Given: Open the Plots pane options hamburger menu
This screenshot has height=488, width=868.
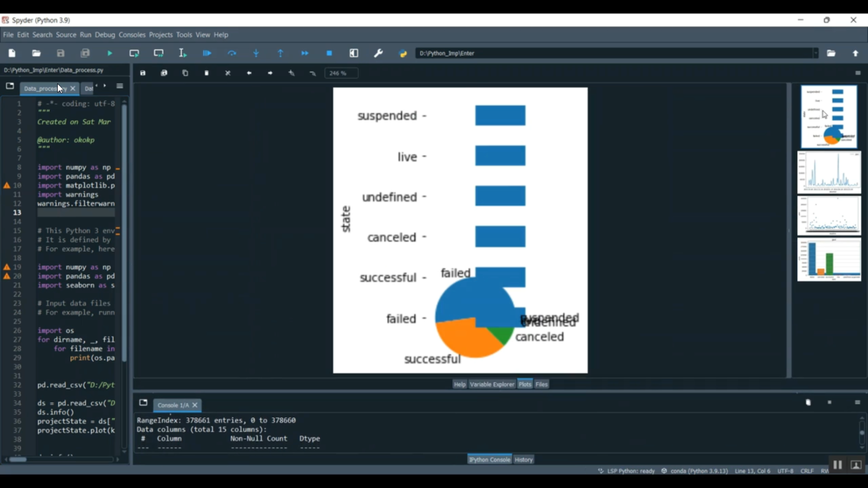Looking at the screenshot, I should coord(859,73).
